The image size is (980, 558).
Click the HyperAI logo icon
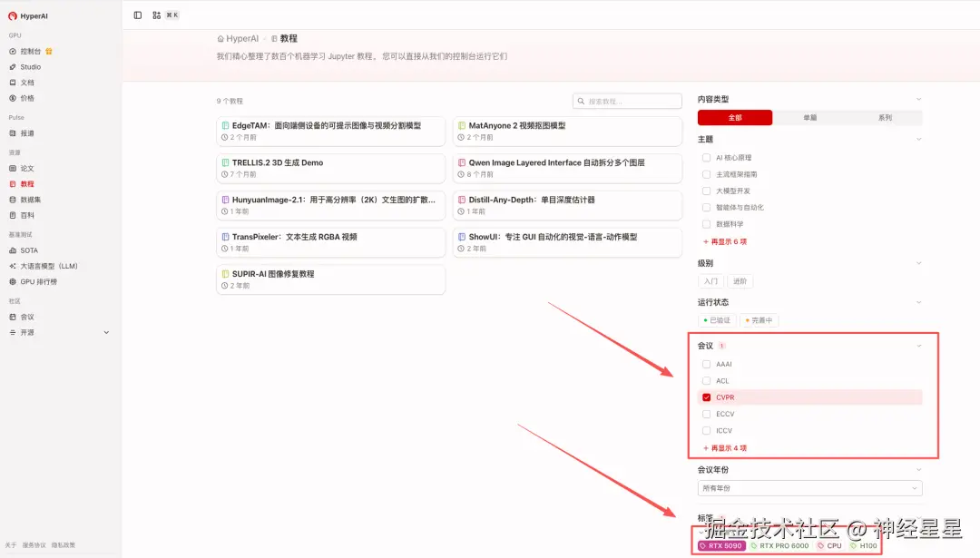pos(13,16)
